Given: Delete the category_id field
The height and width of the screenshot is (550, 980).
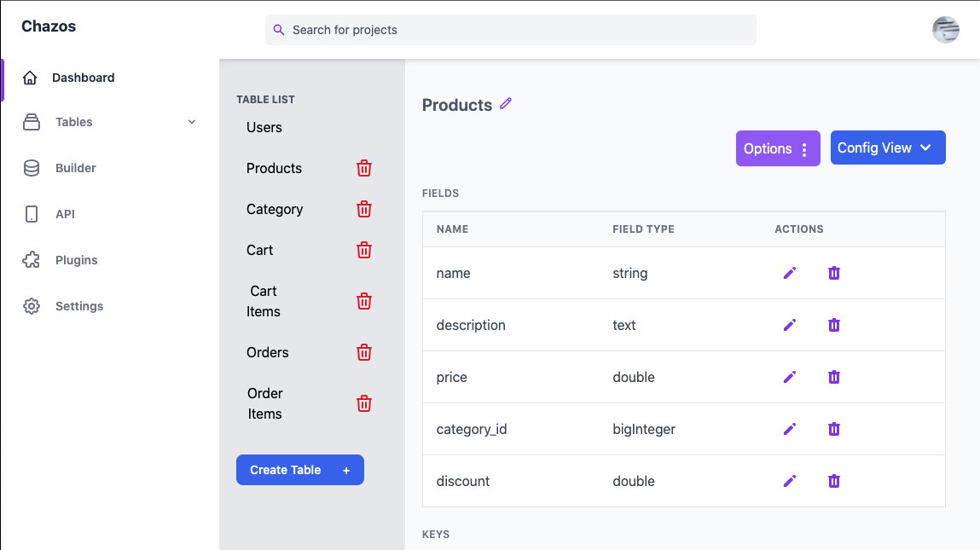Looking at the screenshot, I should click(833, 429).
